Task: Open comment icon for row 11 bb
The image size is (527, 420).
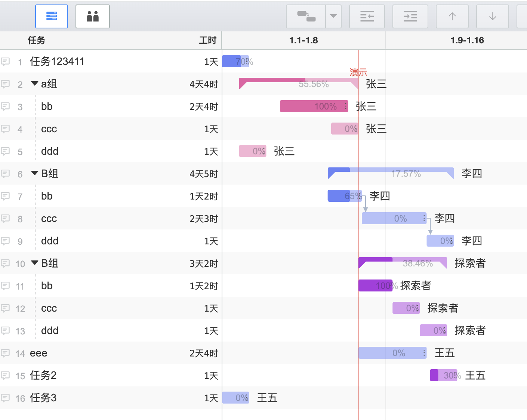Action: click(x=5, y=285)
